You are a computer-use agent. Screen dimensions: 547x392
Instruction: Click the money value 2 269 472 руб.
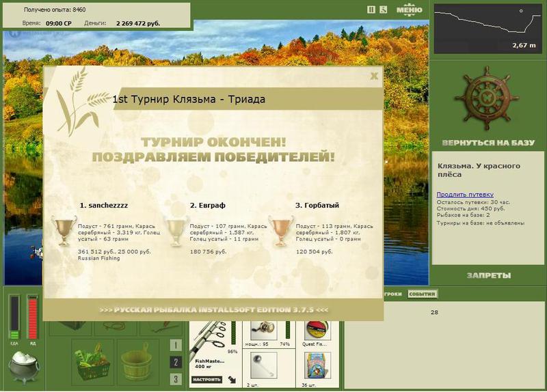(138, 23)
